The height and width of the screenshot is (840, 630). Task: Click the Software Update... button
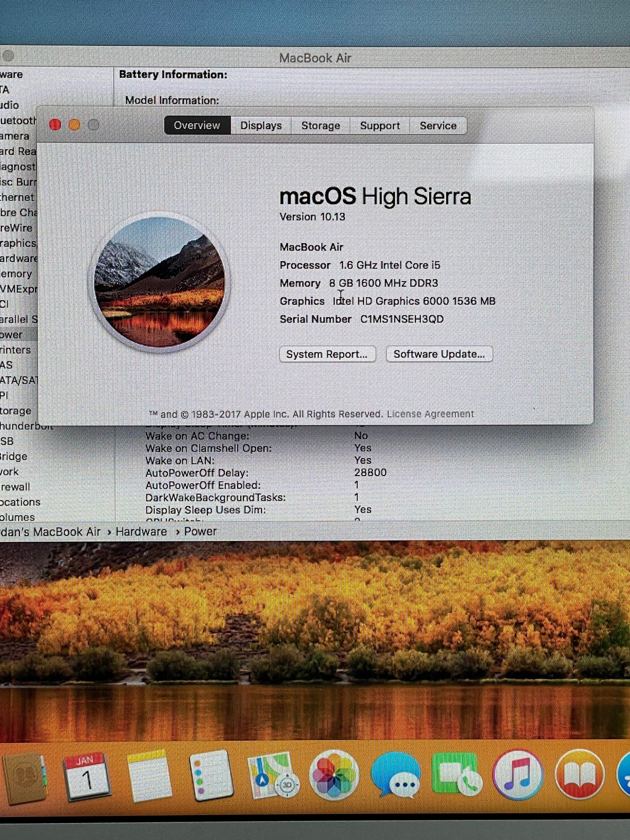tap(439, 354)
